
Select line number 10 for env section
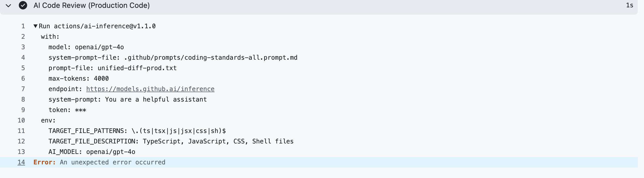point(21,120)
